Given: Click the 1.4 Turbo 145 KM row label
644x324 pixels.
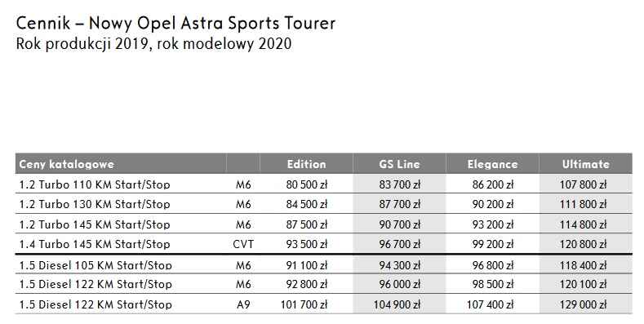Looking at the screenshot, I should click(x=95, y=244).
